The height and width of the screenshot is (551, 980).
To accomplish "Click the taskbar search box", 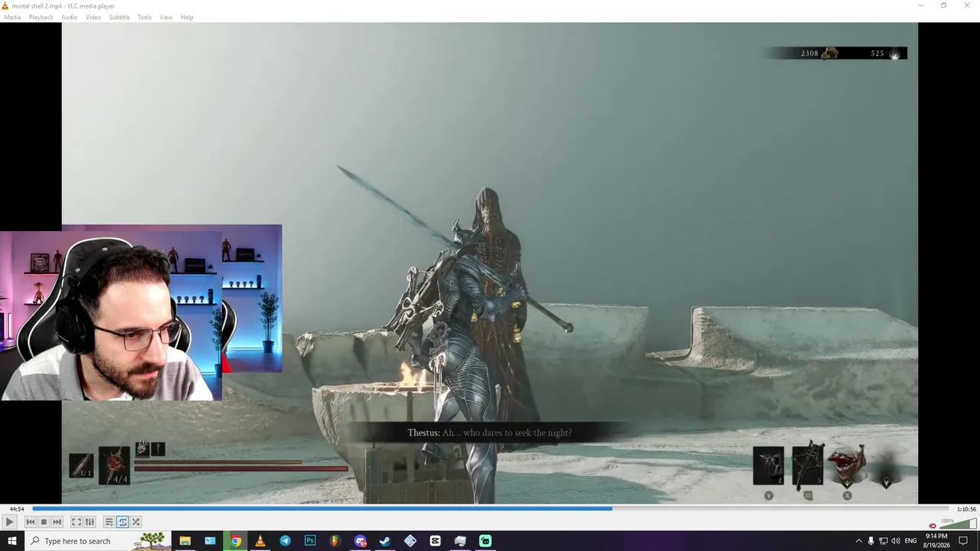I will click(98, 541).
